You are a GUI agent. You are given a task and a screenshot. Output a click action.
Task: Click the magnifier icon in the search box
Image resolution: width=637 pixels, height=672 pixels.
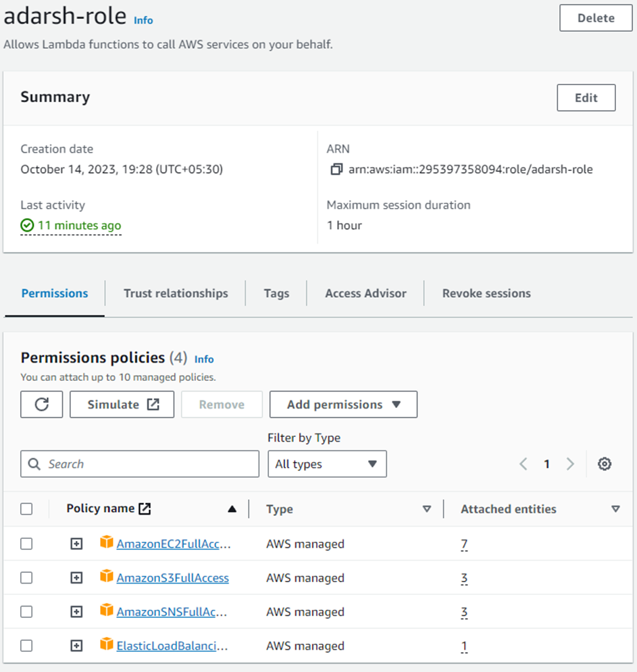(34, 464)
